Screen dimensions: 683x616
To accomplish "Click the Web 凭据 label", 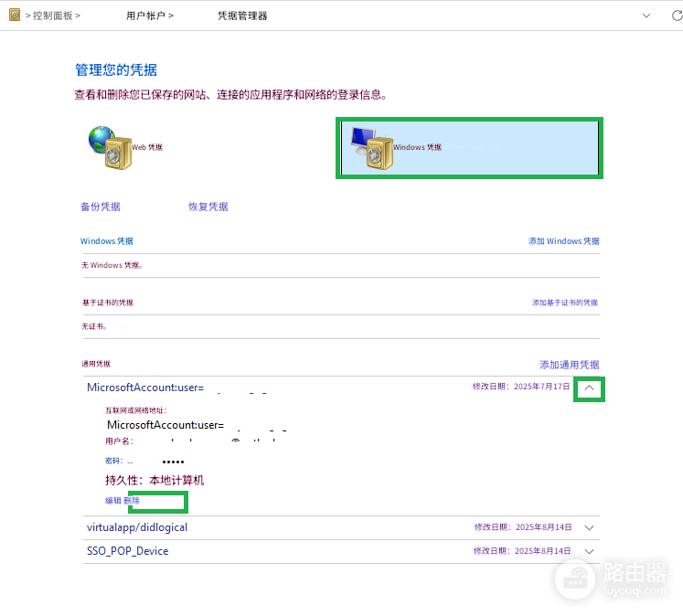I will click(147, 147).
